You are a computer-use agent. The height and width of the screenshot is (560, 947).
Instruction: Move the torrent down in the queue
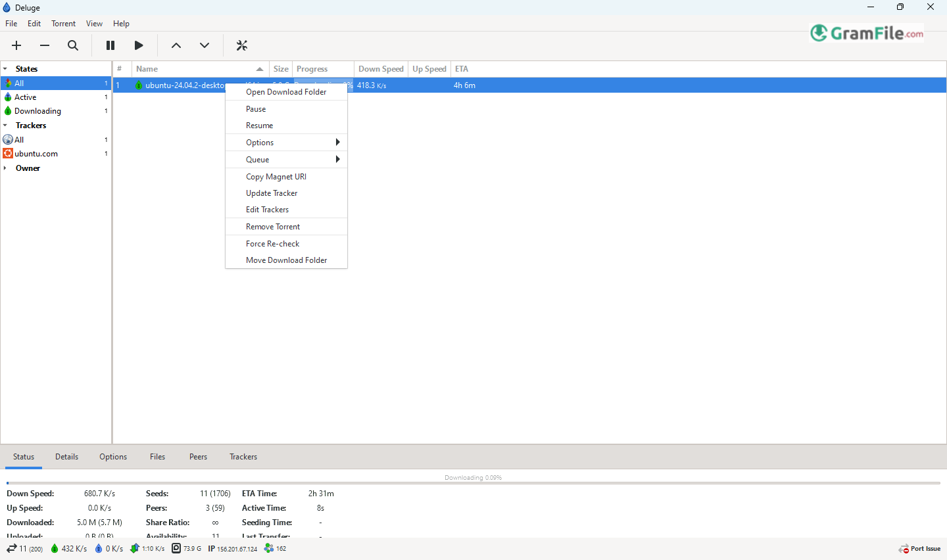coord(205,45)
